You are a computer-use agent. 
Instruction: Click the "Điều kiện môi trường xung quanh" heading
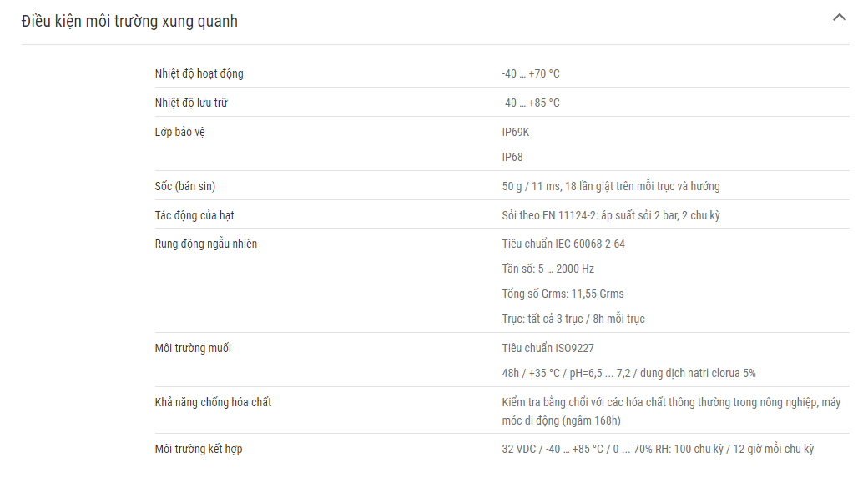click(129, 21)
